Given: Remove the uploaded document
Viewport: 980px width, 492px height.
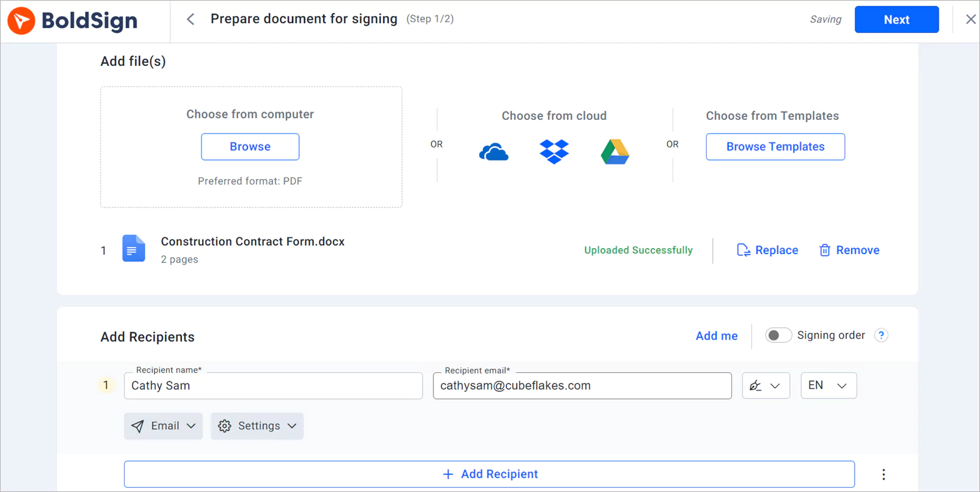Looking at the screenshot, I should coord(849,250).
